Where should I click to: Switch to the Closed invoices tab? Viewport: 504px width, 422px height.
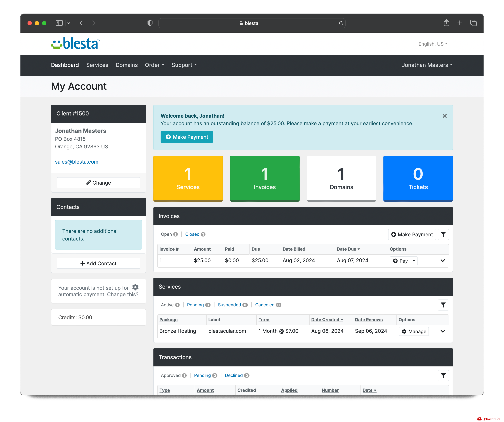point(192,234)
